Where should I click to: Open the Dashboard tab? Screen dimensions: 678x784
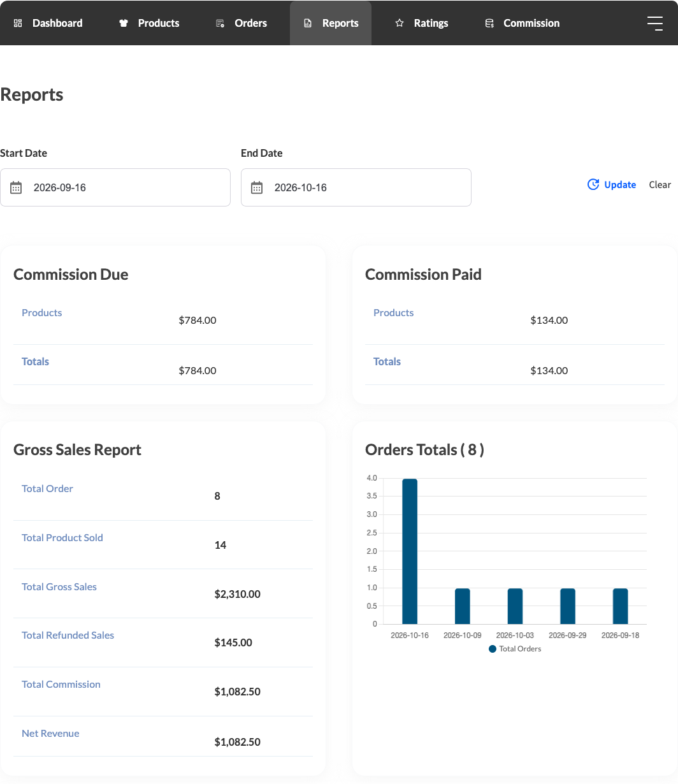click(x=48, y=23)
